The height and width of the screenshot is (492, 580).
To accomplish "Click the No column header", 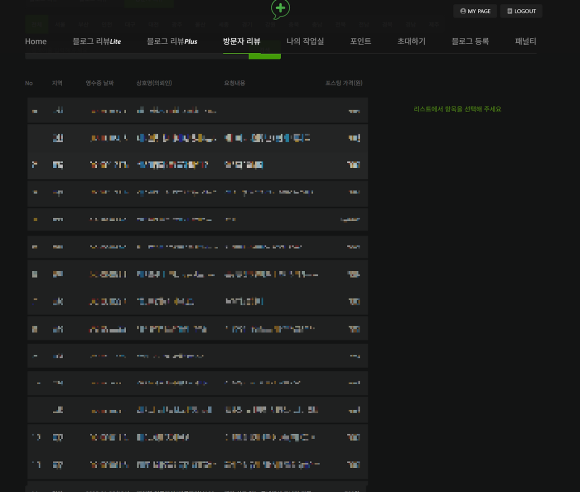I will (29, 83).
